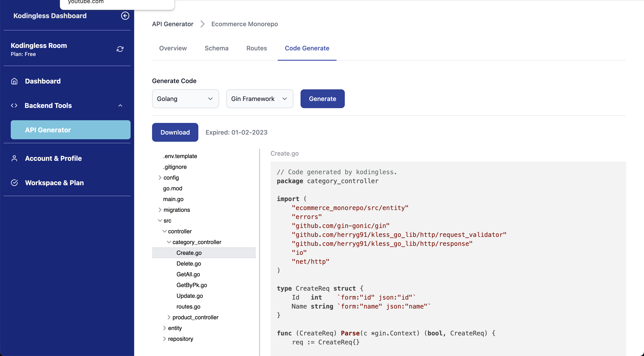
Task: Switch to the Schema tab
Action: tap(216, 48)
